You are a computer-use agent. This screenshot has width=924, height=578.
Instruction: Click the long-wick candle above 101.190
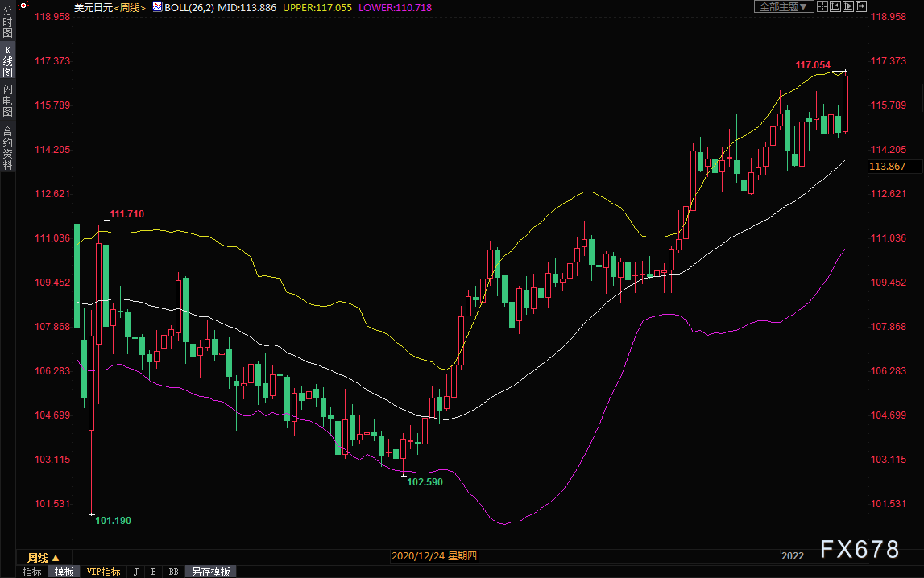coord(91,382)
